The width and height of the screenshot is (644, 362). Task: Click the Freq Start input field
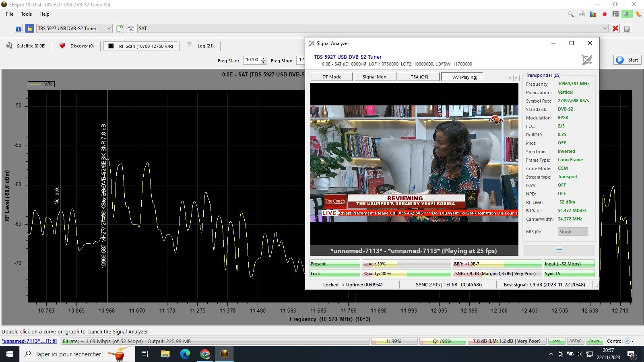coord(252,60)
